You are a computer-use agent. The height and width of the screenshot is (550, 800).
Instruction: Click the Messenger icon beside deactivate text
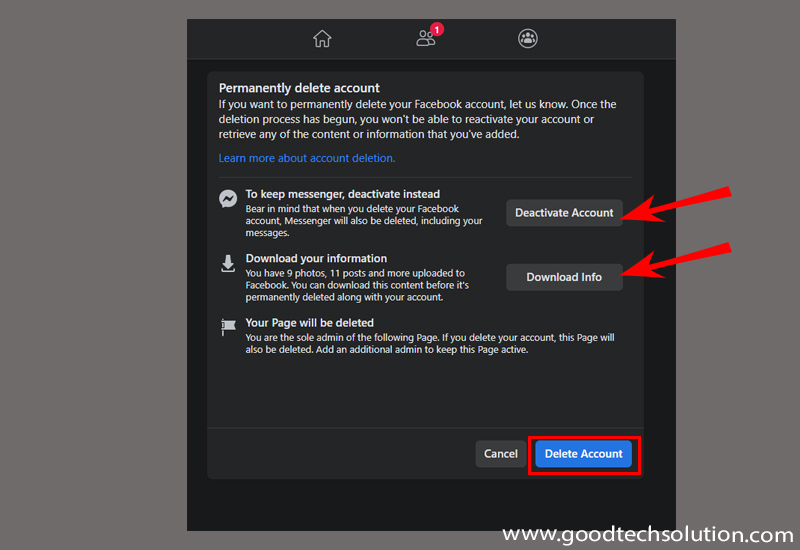point(228,198)
